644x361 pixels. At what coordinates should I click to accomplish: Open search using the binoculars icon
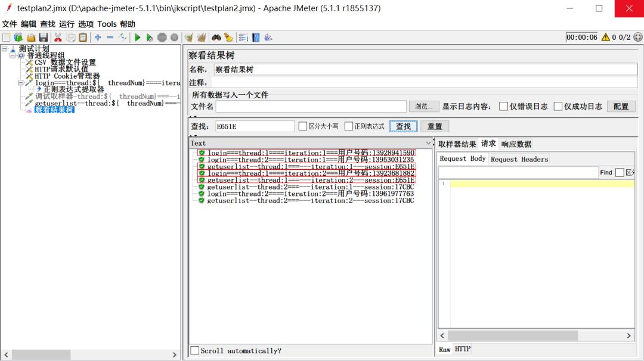[216, 37]
